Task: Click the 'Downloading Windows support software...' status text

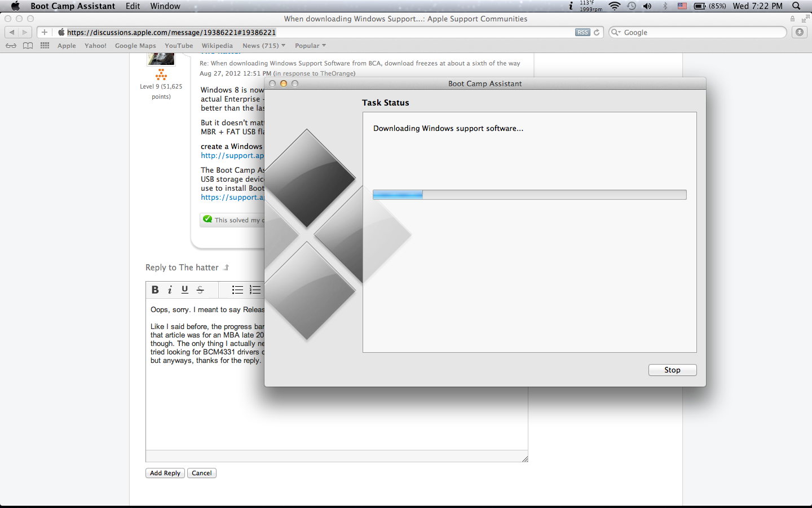Action: click(x=448, y=128)
